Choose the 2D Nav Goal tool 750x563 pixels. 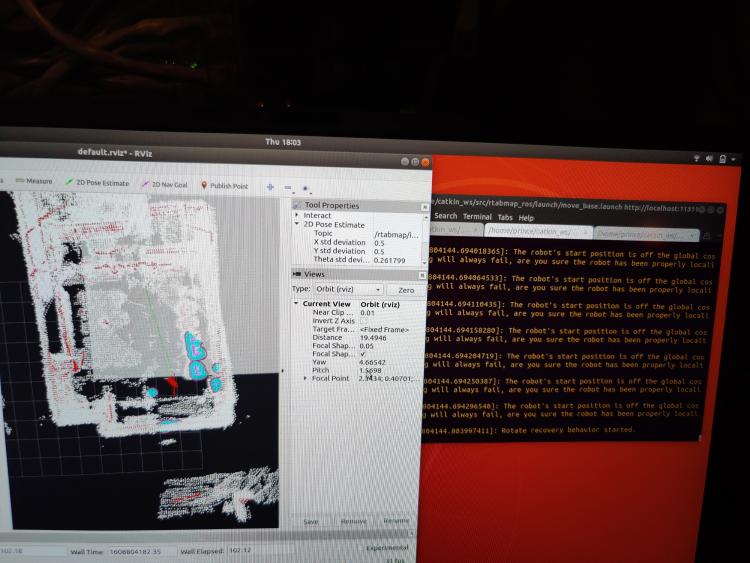[x=169, y=184]
